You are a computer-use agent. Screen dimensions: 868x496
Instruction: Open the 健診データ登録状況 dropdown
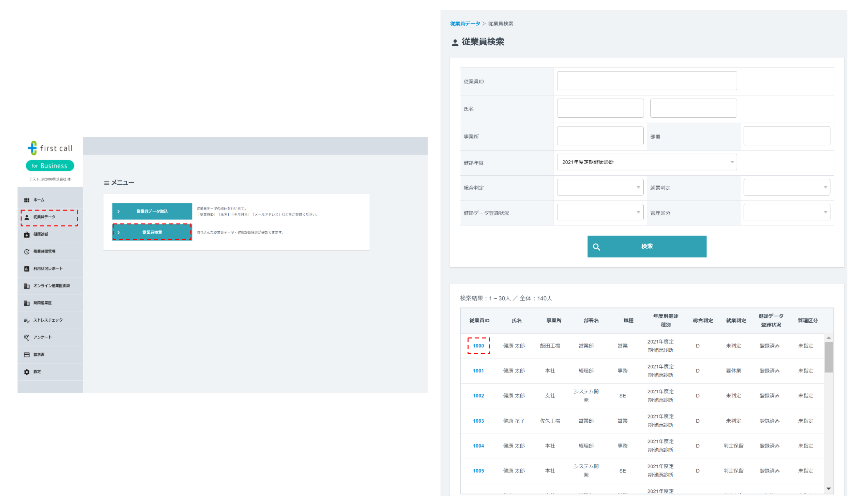point(600,212)
